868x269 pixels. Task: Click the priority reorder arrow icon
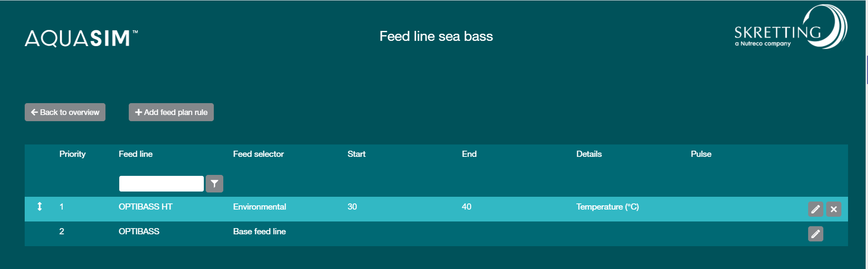point(39,207)
